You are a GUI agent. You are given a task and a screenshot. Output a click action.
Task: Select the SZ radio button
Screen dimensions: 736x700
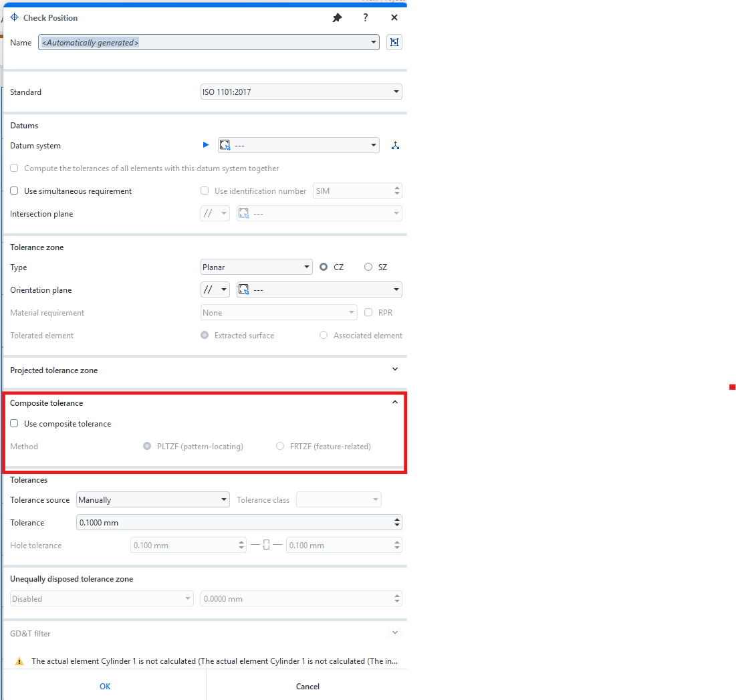tap(368, 267)
